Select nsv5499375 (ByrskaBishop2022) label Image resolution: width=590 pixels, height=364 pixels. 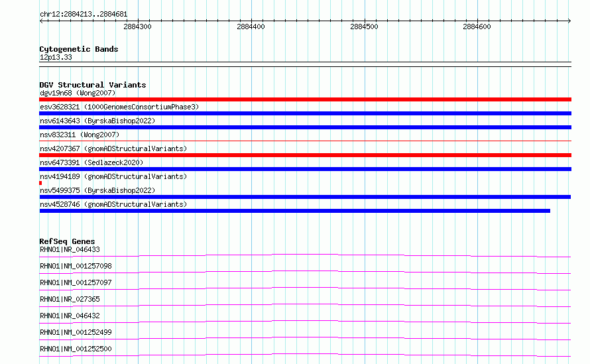(97, 190)
